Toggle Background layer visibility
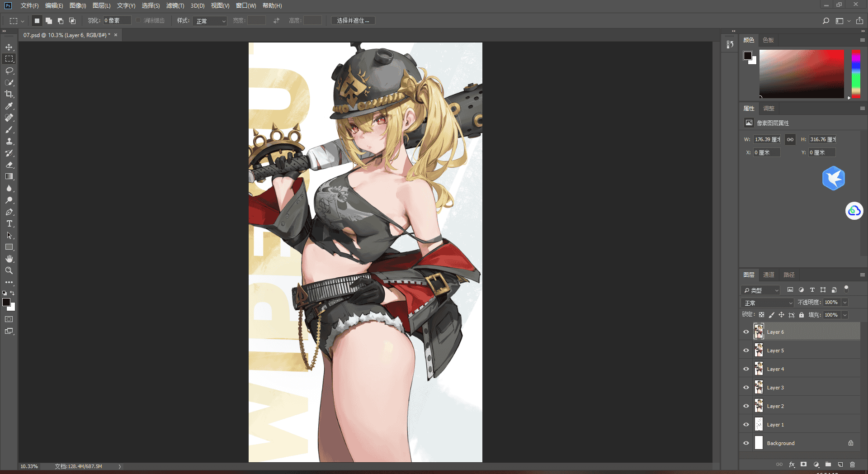Image resolution: width=868 pixels, height=474 pixels. click(x=746, y=443)
